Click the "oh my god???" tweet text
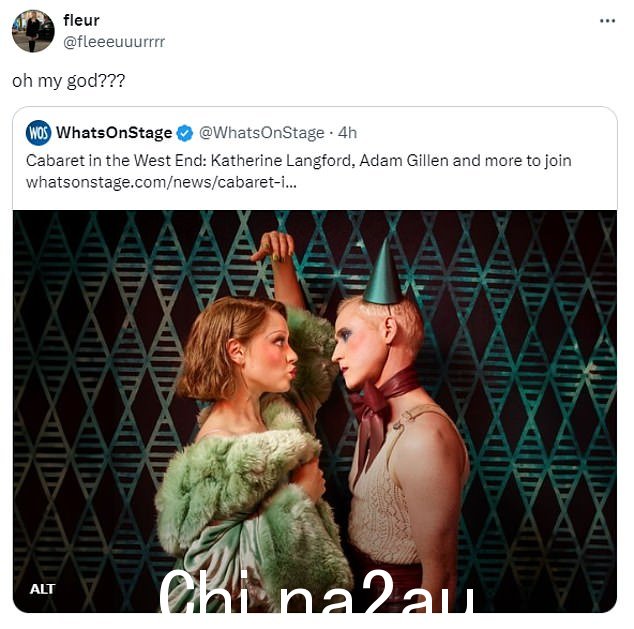Screen dimensions: 634x629 [x=69, y=80]
